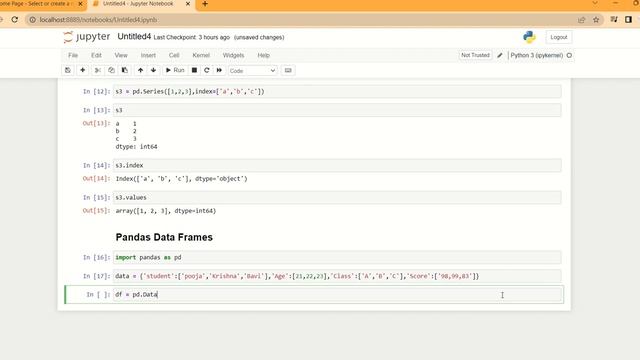Click the Out[15] array output text
The height and width of the screenshot is (360, 640).
point(166,211)
